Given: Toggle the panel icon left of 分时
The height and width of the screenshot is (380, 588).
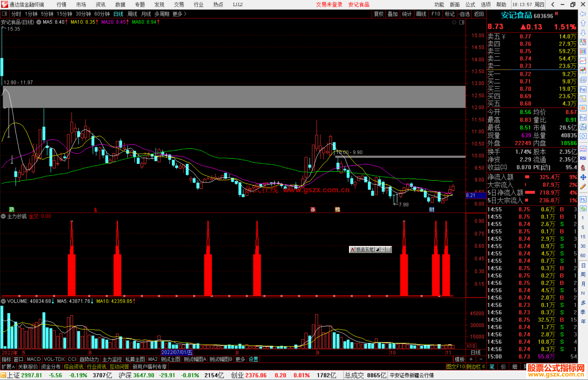Looking at the screenshot, I should pos(5,14).
